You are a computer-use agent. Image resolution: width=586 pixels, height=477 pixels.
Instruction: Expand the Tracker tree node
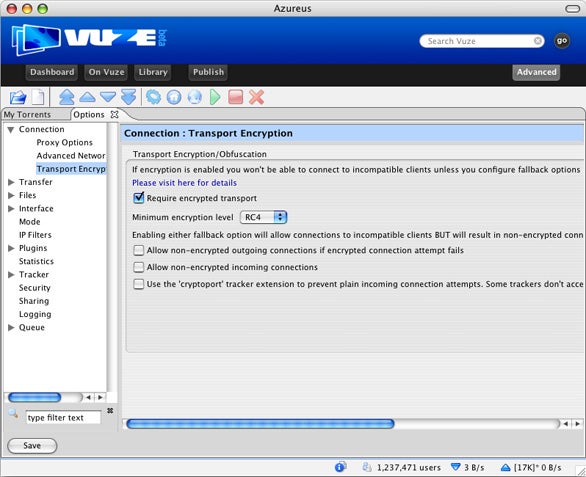[x=11, y=275]
